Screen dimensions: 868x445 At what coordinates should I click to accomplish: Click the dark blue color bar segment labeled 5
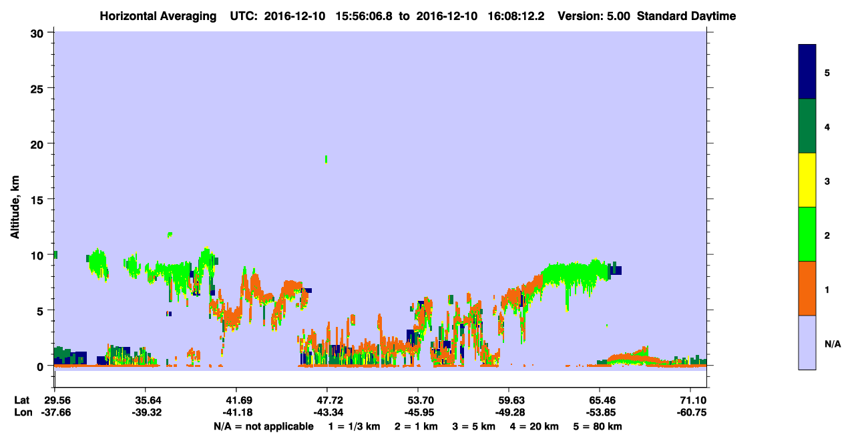coord(807,72)
